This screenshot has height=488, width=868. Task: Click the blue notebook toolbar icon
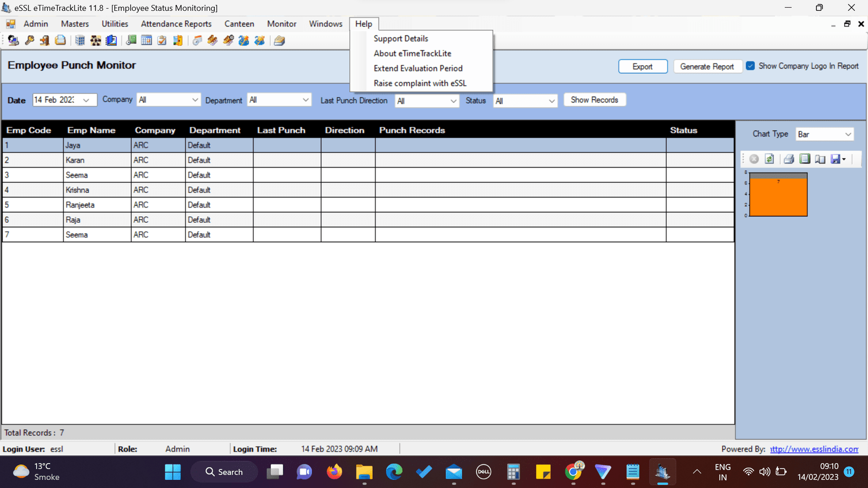tap(111, 41)
